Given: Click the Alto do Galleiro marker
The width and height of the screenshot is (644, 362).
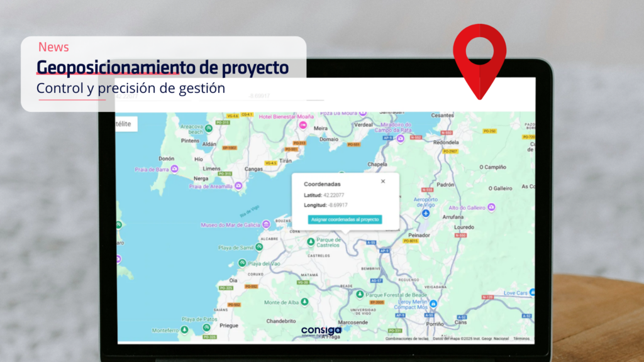Looking at the screenshot, I should 491,207.
